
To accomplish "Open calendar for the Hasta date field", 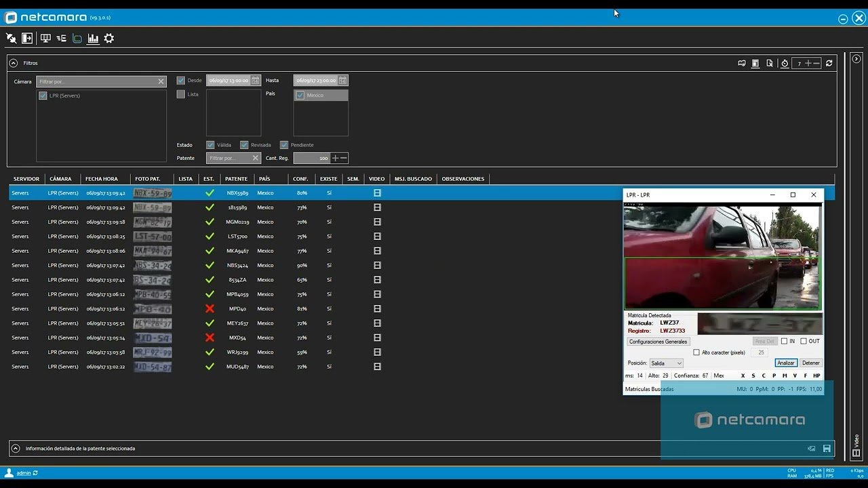I will pyautogui.click(x=342, y=80).
